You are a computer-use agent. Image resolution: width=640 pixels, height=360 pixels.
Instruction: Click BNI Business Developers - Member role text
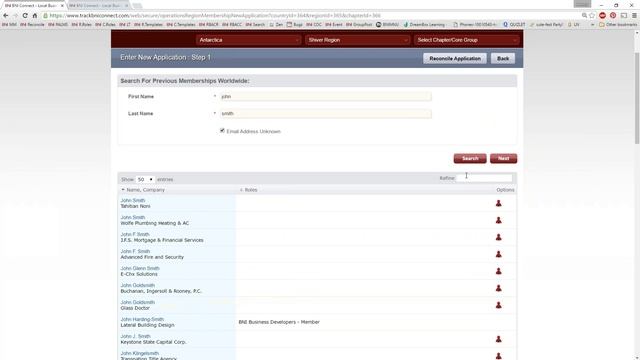point(279,322)
